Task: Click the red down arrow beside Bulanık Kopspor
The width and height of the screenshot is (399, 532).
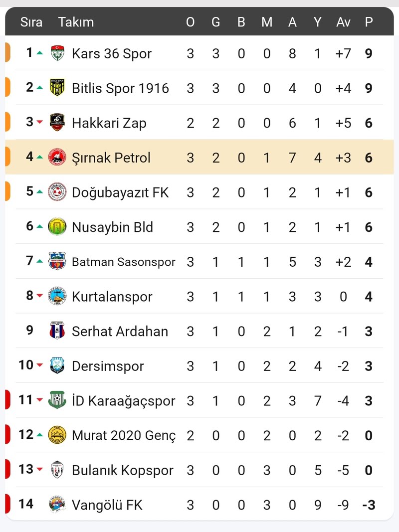Action: 39,470
